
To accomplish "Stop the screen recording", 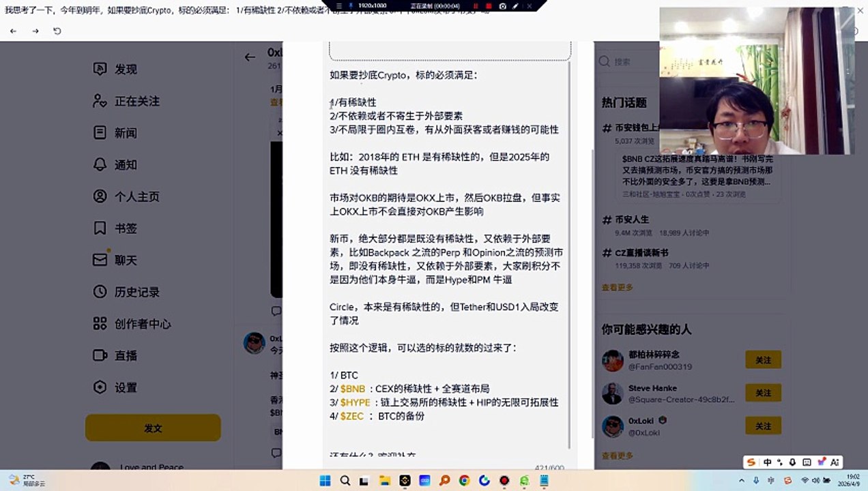I will (x=489, y=5).
